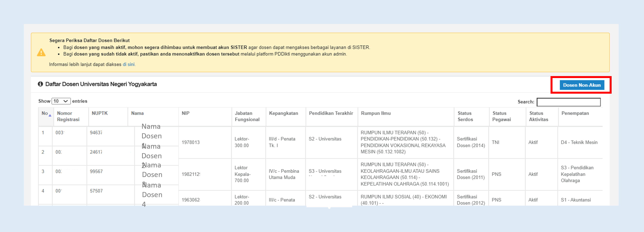Click KEPELATIHAN OLAHRAGA rumpun ilmu cell
Viewport: 644px width, 232px height.
(x=406, y=174)
